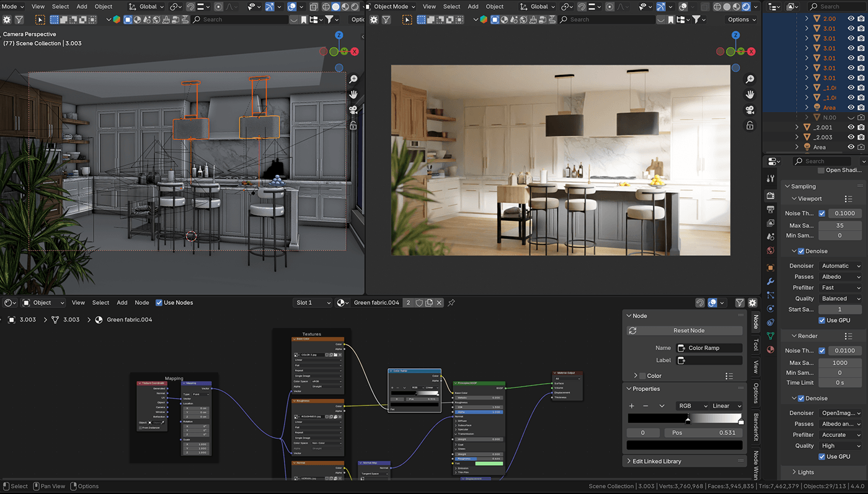Click the Color Ramp Name field

pyautogui.click(x=709, y=348)
